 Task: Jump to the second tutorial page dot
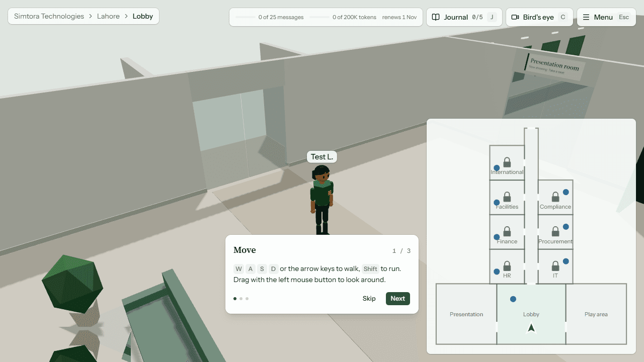tap(241, 299)
